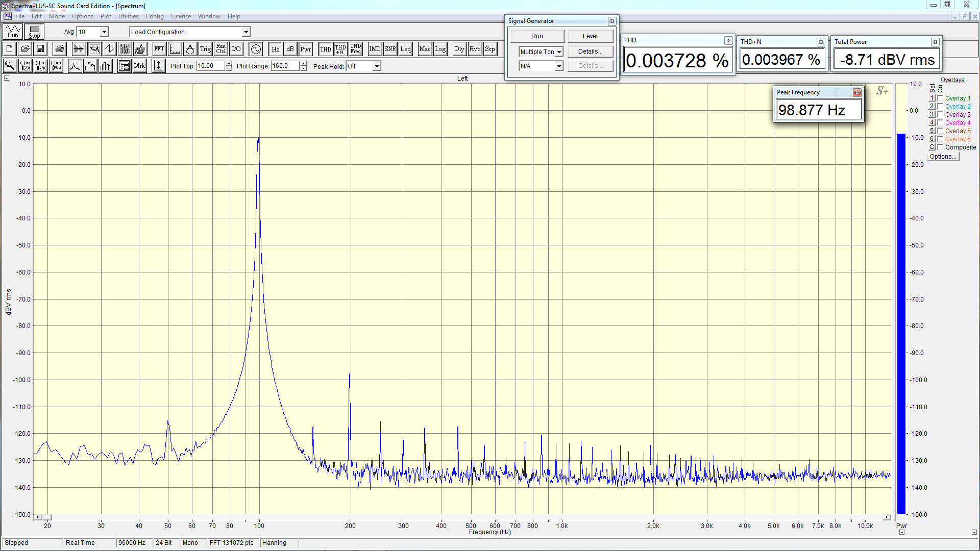
Task: Click the print icon in toolbar
Action: [60, 49]
